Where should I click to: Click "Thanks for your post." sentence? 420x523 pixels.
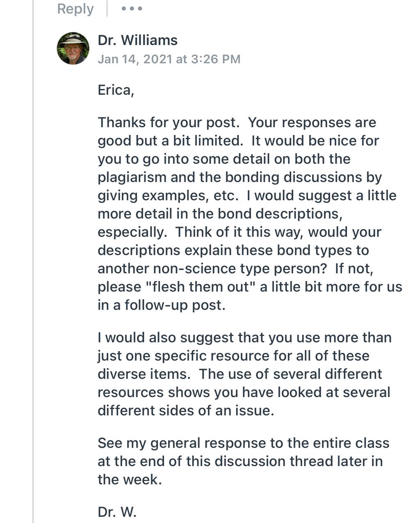[x=169, y=123]
